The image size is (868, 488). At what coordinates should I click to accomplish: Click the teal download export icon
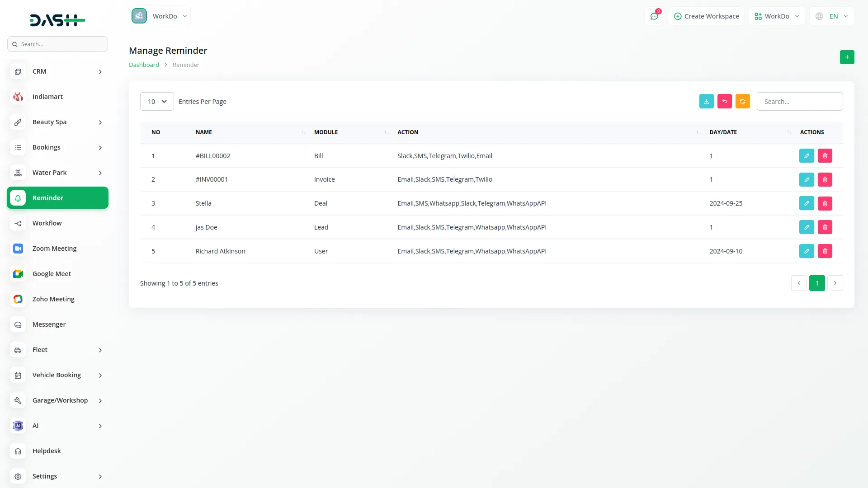coord(706,102)
